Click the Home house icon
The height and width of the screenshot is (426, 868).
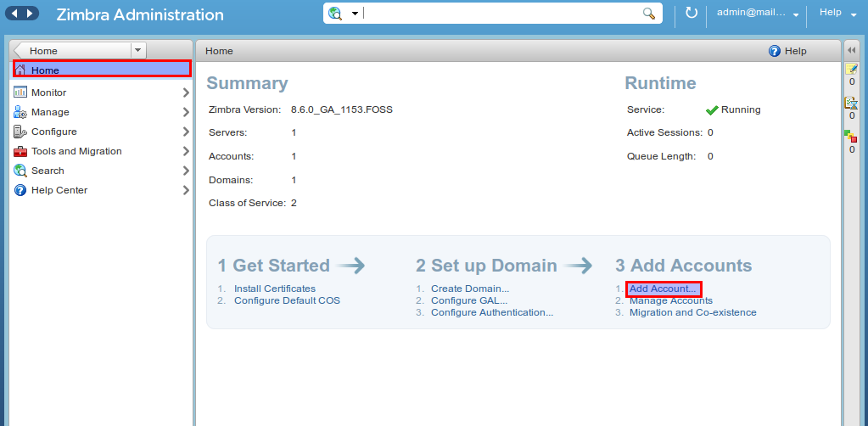(x=20, y=70)
